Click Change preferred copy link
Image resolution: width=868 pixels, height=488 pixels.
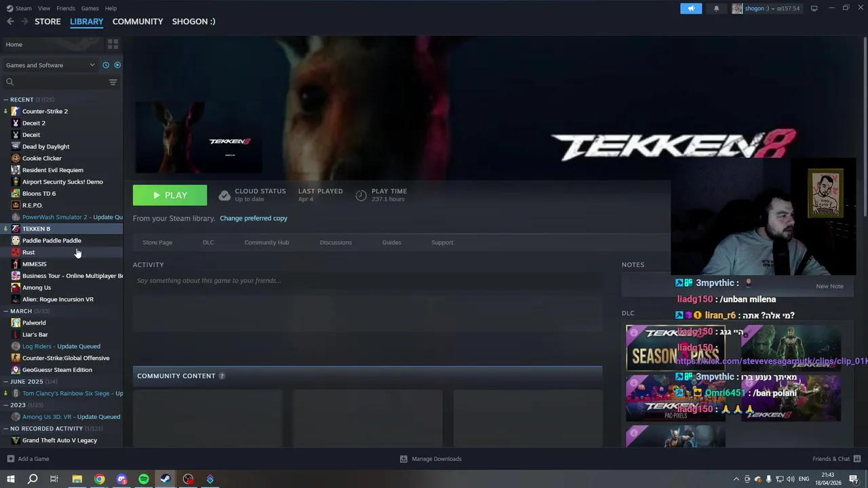click(254, 218)
